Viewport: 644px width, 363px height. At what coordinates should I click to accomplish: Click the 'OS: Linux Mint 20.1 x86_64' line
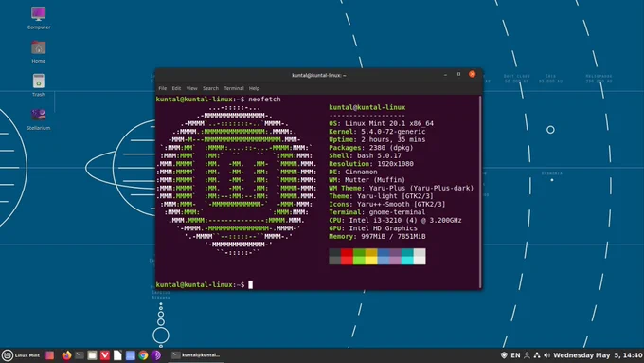tap(381, 123)
